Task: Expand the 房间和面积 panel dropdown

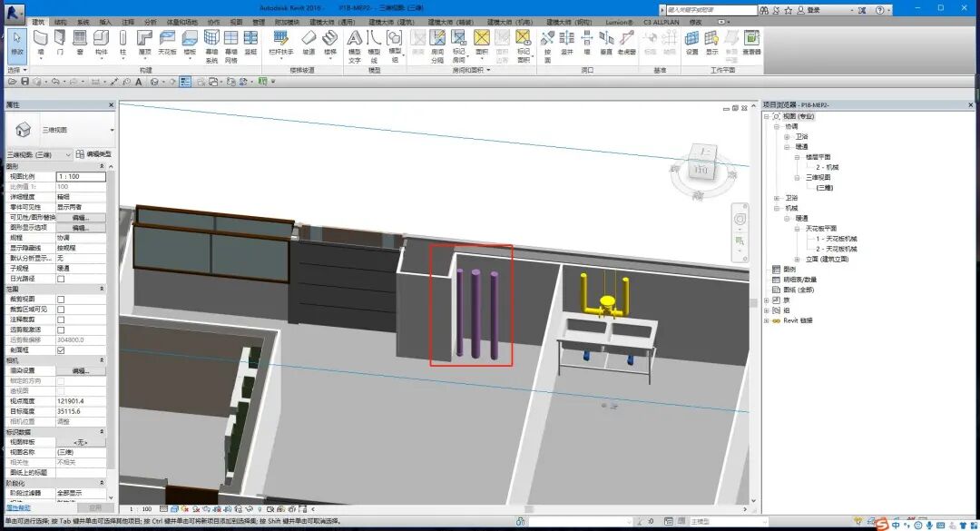Action: (x=471, y=70)
